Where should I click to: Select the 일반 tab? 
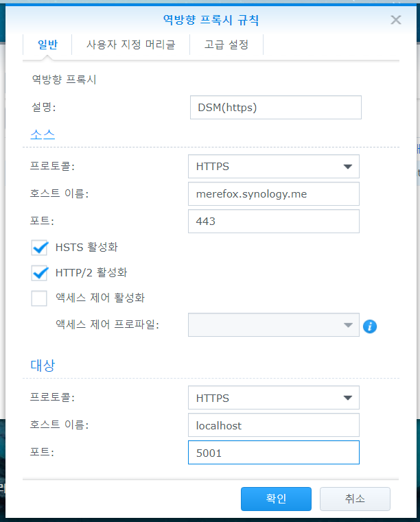coord(47,45)
